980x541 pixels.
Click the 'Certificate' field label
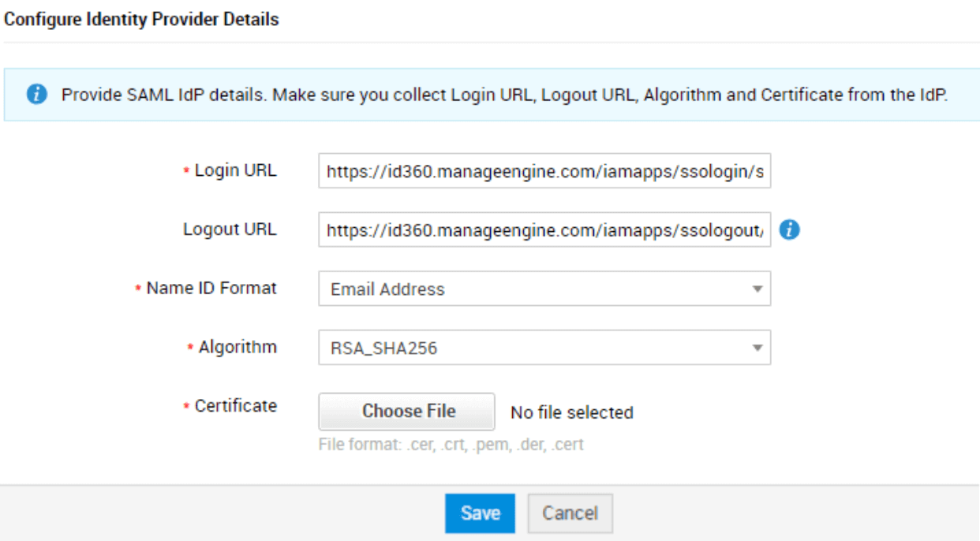(235, 406)
